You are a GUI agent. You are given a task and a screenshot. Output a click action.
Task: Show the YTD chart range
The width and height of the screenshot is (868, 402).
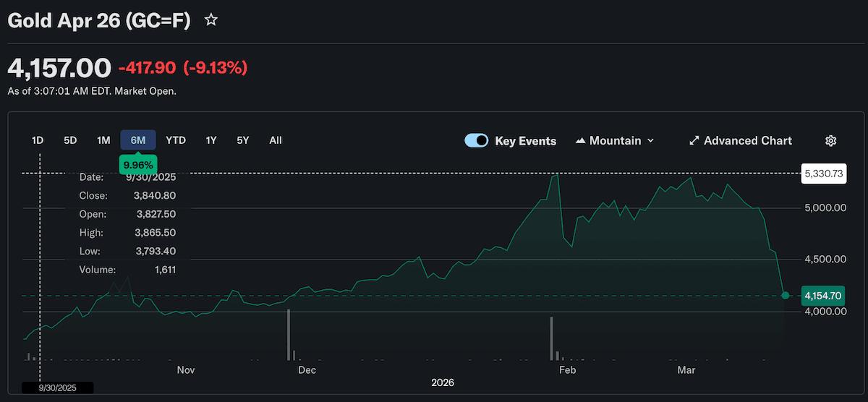click(176, 140)
